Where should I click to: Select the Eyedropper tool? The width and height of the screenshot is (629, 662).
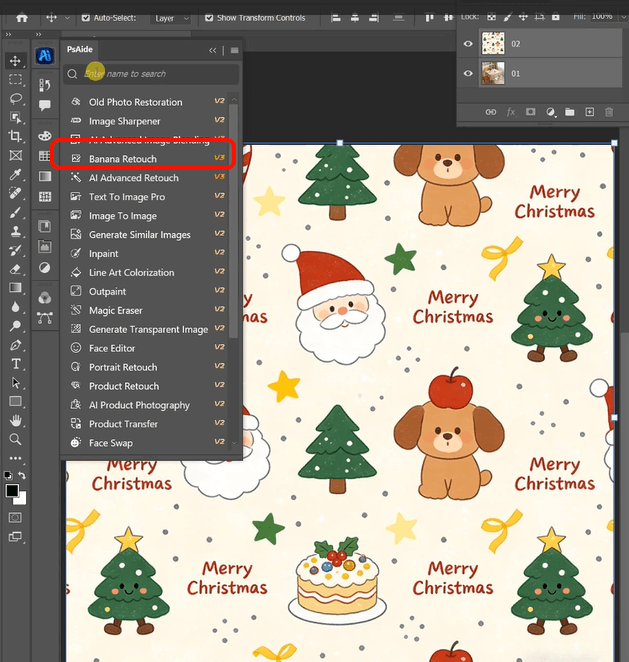tap(15, 174)
